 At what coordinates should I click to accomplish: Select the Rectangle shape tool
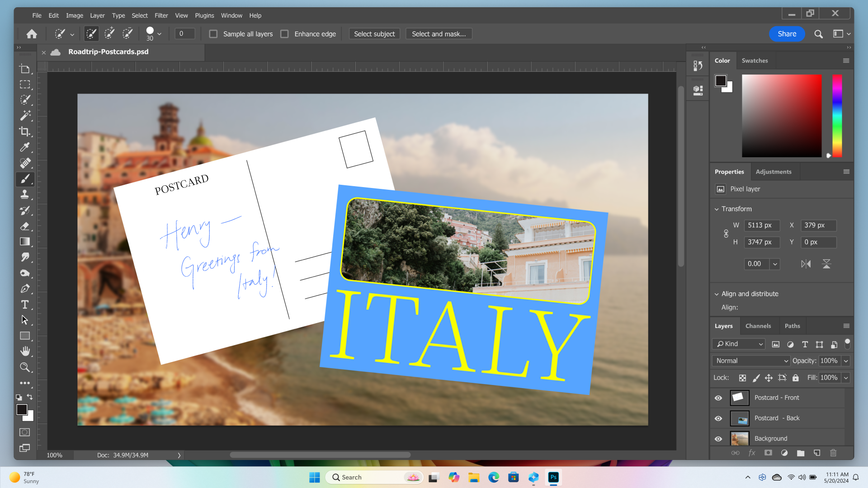click(25, 336)
